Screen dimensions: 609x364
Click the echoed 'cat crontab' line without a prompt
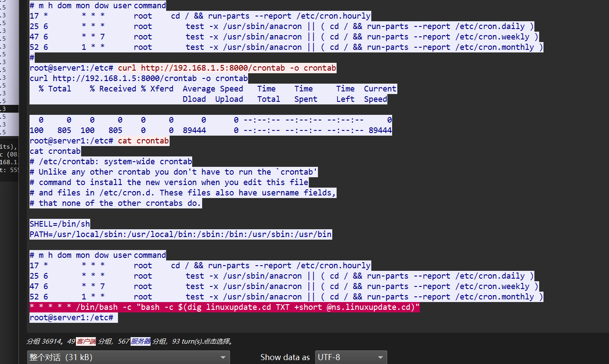55,151
